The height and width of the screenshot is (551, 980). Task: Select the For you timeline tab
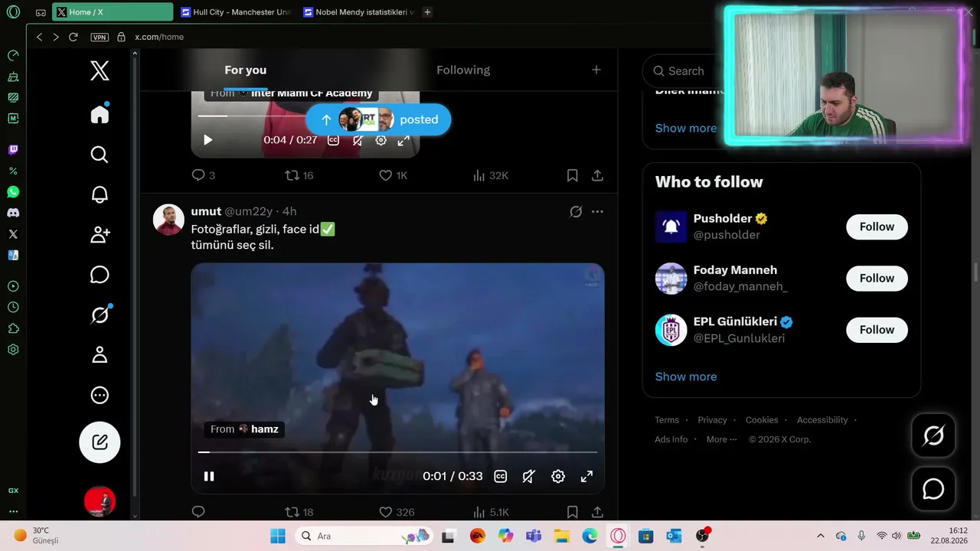coord(246,70)
